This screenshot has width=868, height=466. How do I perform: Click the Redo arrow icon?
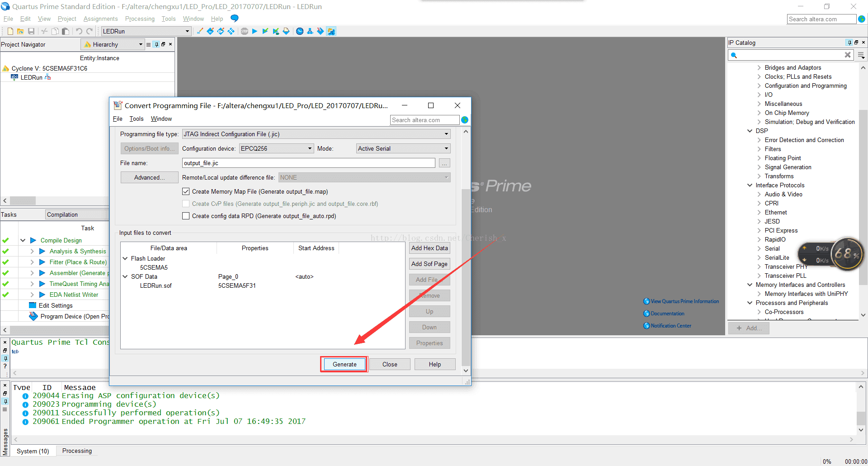point(90,31)
